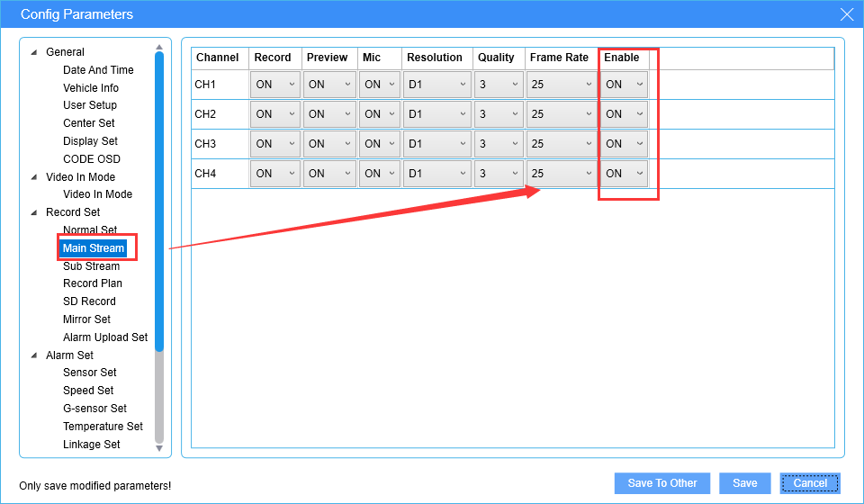Select G-sensor Set item

click(94, 409)
